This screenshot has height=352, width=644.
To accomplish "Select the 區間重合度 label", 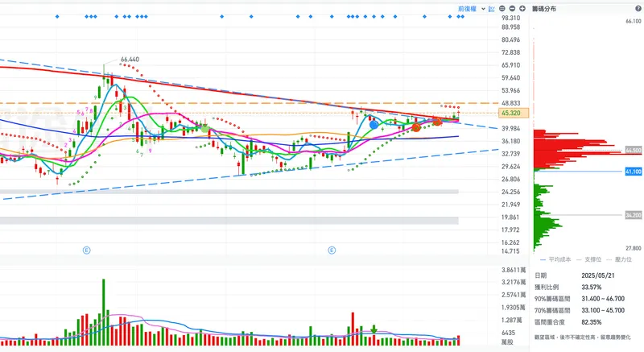I will click(x=550, y=322).
